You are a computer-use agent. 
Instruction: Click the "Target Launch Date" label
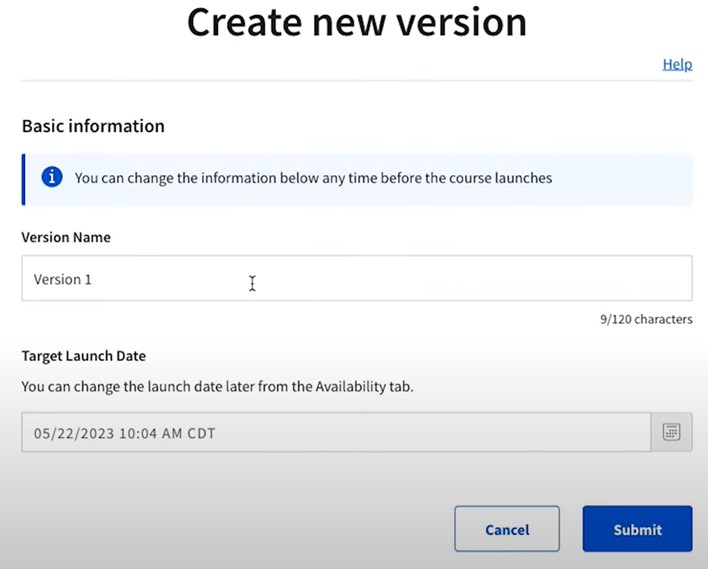point(83,356)
